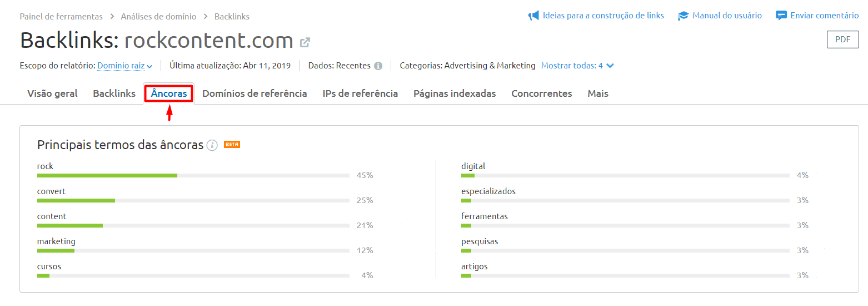The width and height of the screenshot is (868, 306).
Task: Click the megaphone link-building ideas icon
Action: (533, 16)
